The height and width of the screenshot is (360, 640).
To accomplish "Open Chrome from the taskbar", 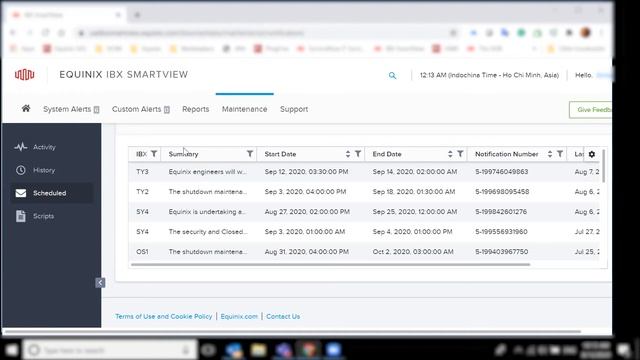I will (x=309, y=350).
